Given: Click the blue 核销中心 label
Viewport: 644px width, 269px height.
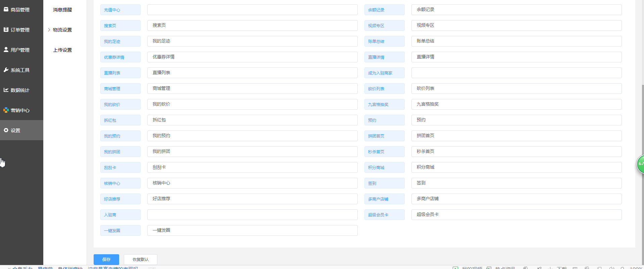Looking at the screenshot, I should coord(120,183).
